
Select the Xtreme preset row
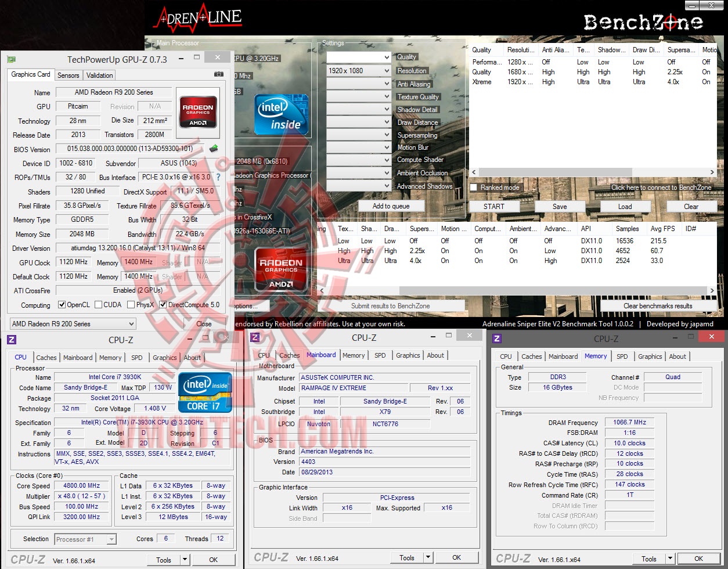coord(592,82)
